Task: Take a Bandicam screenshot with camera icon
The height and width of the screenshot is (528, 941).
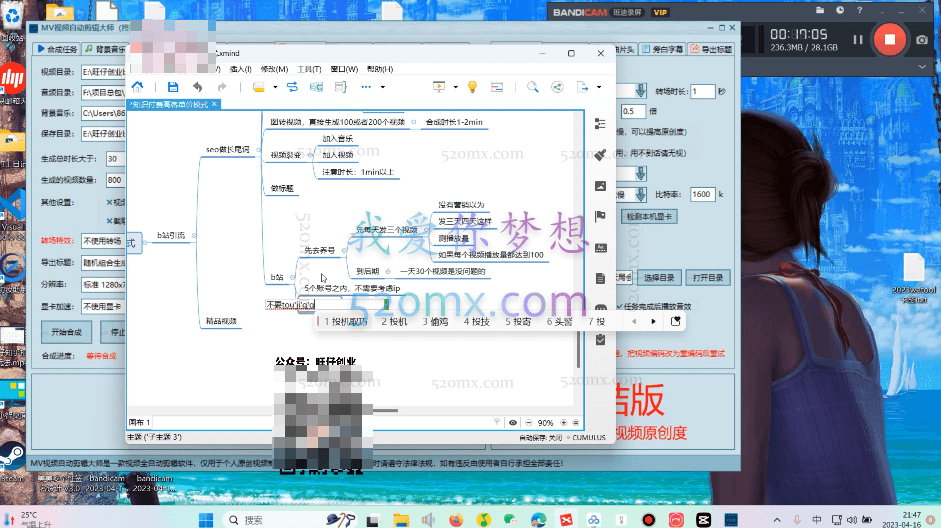Action: [922, 40]
